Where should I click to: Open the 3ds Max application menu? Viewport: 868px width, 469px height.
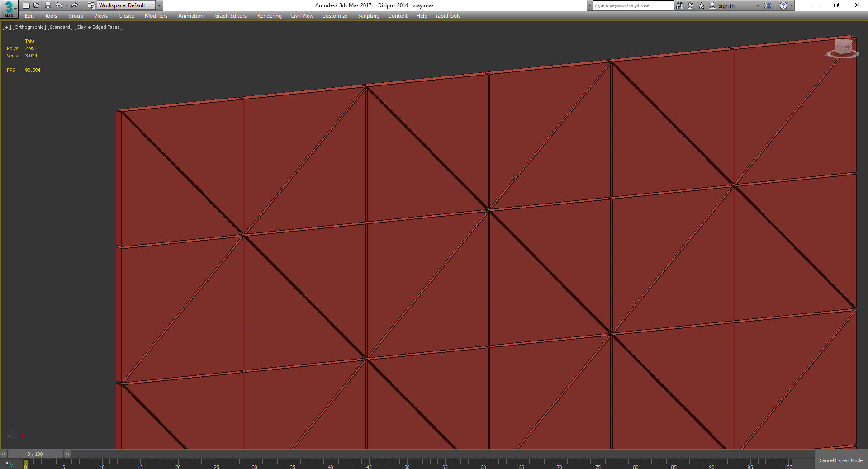tap(9, 9)
